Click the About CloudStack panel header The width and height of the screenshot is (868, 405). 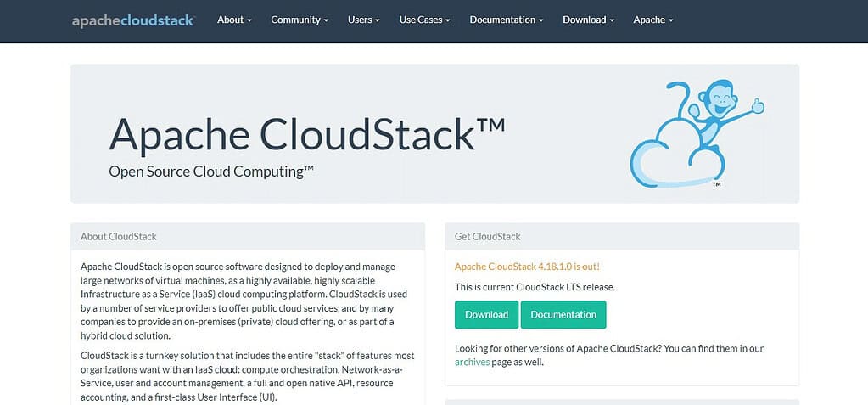coord(248,237)
